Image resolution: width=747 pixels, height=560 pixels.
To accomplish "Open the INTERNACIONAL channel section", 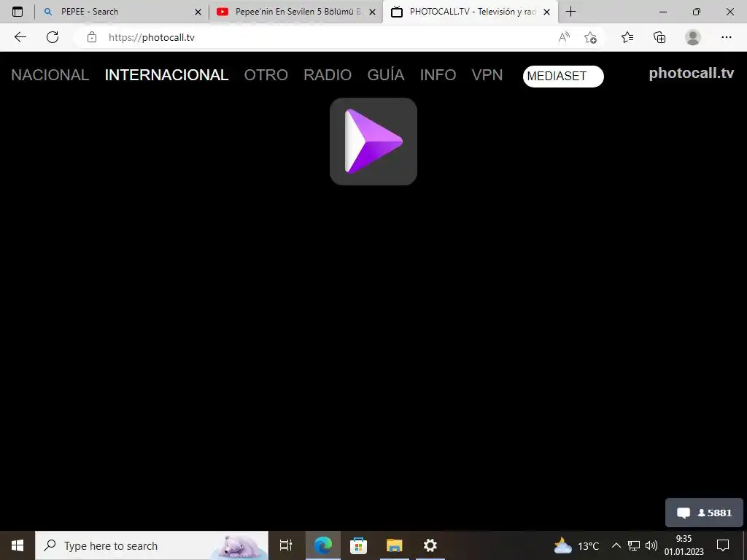I will tap(167, 75).
